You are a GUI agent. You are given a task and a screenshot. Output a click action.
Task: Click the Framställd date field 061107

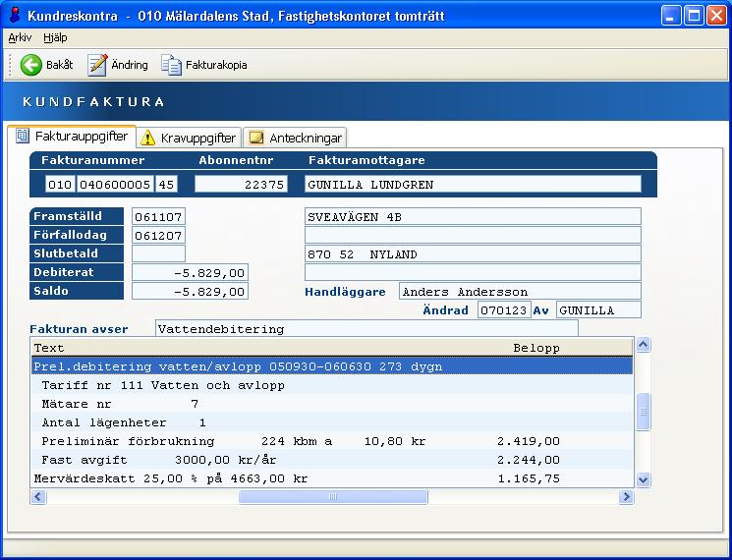click(158, 216)
